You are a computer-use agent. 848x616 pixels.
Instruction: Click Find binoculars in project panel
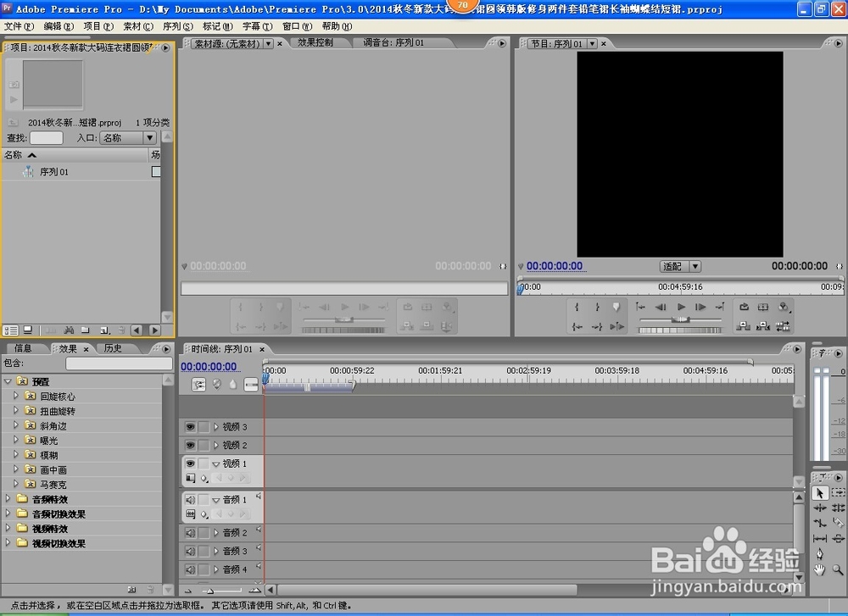69,330
